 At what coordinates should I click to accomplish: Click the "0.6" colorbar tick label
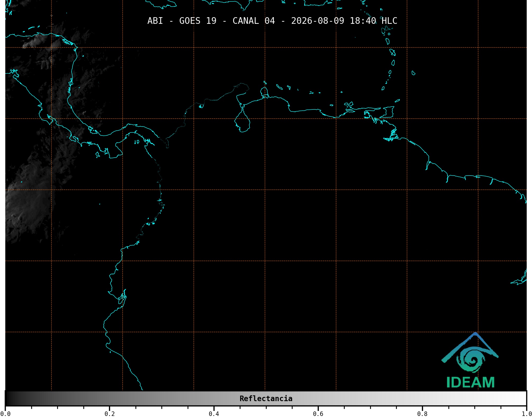click(318, 414)
